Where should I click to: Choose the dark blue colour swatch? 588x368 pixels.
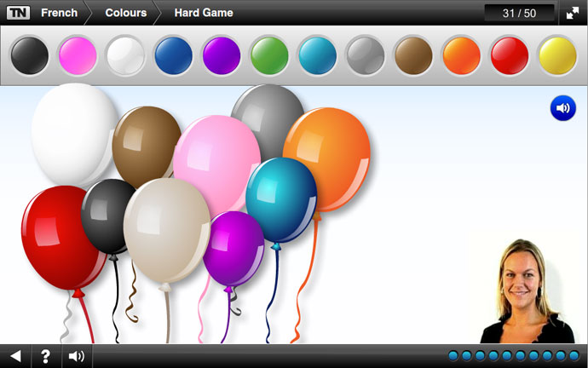[x=173, y=55]
